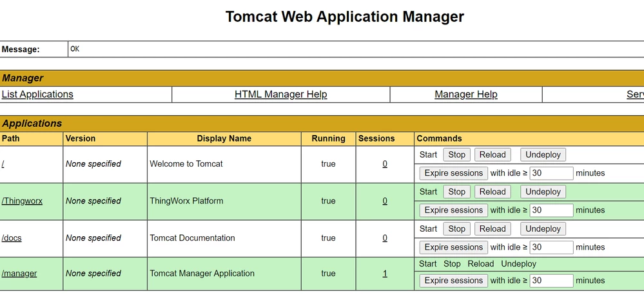This screenshot has width=644, height=298.
Task: Undeploy the Tomcat Documentation application
Action: point(543,228)
